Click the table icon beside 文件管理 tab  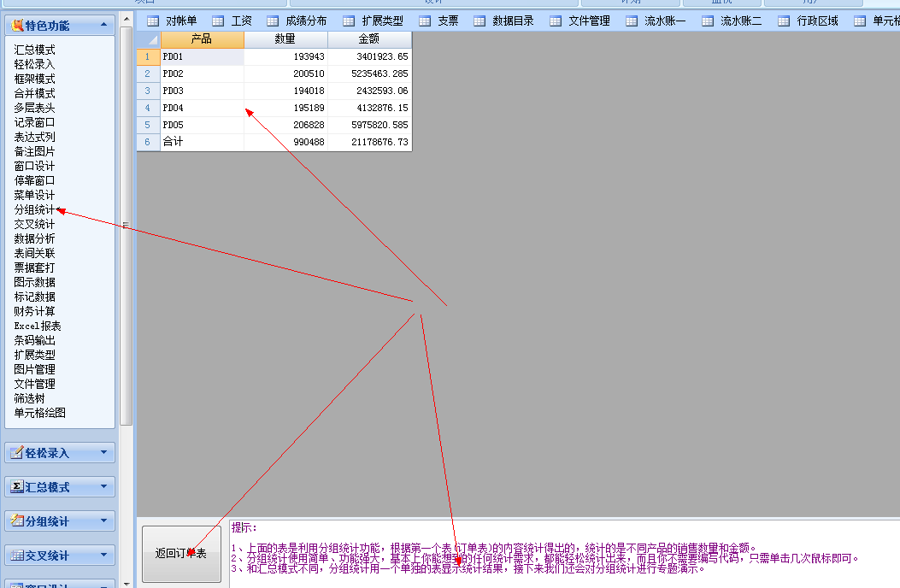pos(555,21)
